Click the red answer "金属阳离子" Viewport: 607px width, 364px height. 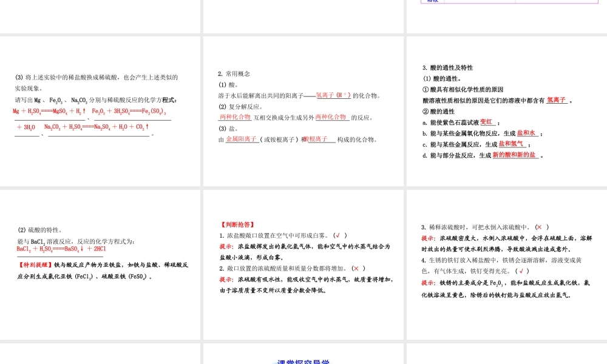(x=242, y=138)
